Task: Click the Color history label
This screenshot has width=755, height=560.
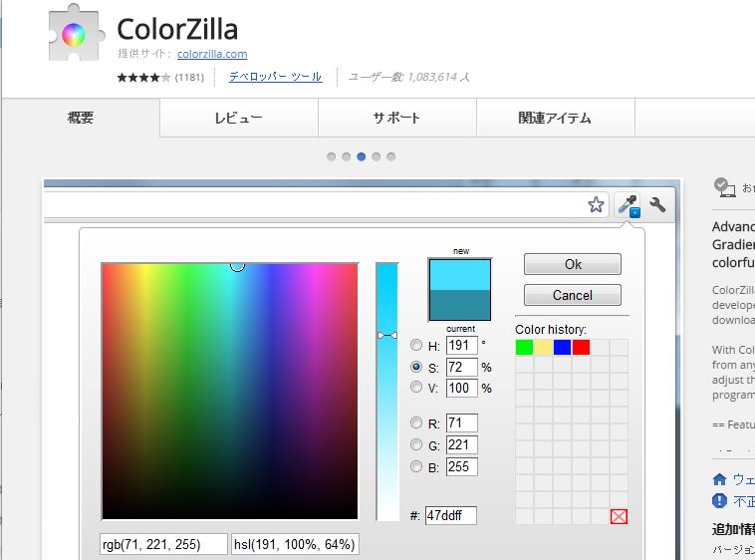Action: pos(551,330)
